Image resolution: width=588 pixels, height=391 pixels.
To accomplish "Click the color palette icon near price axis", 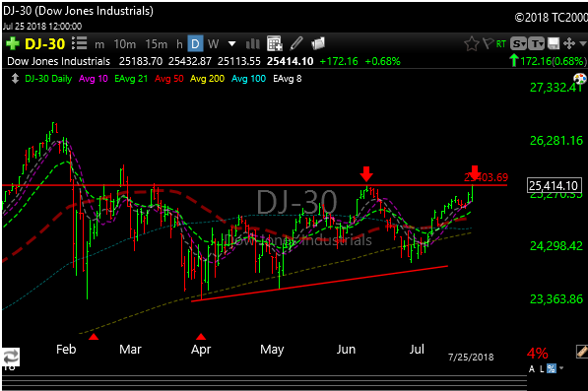I will point(579,79).
